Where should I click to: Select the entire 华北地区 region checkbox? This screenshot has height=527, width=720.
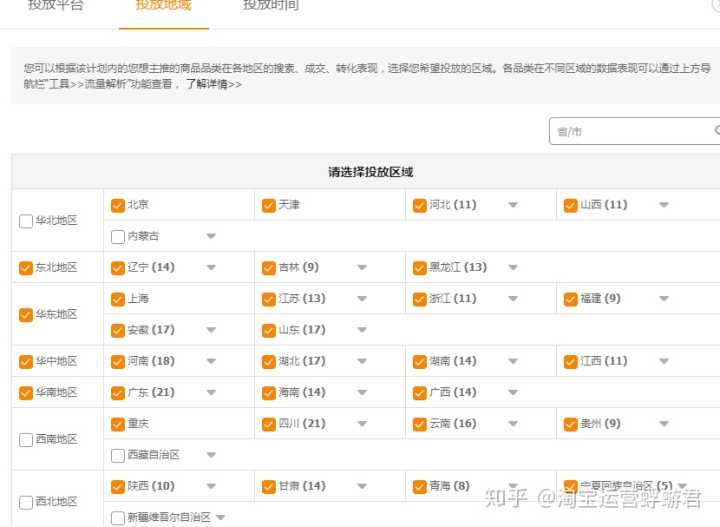pyautogui.click(x=26, y=221)
